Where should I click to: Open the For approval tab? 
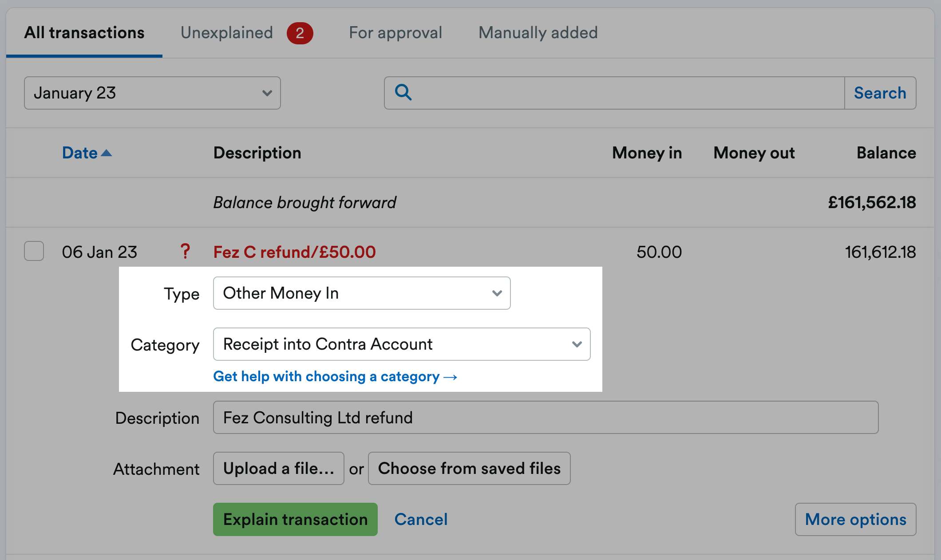395,32
